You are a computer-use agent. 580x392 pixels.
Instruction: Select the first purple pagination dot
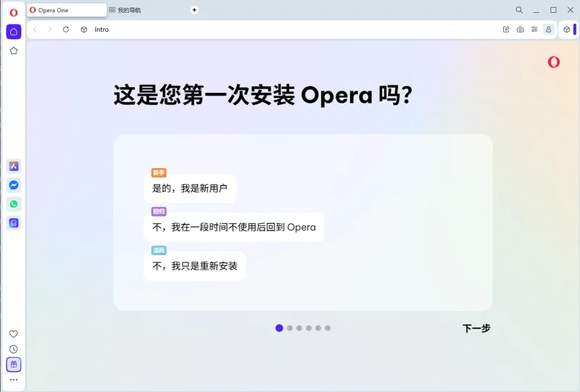pos(279,328)
